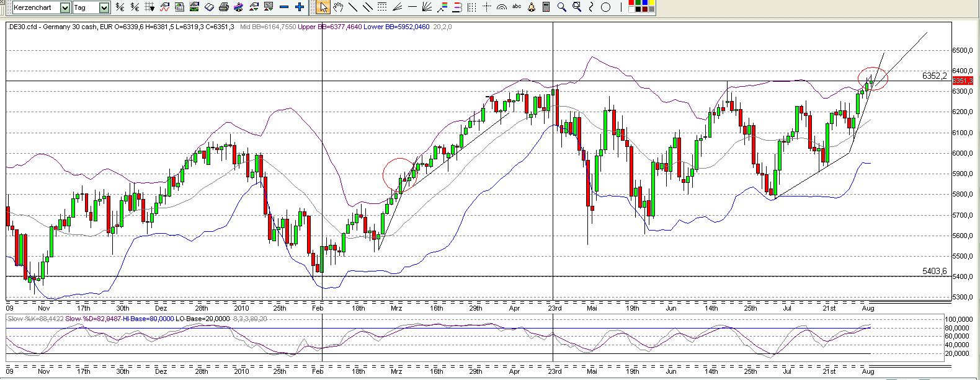Pick the blue color swatch

tap(645, 2)
